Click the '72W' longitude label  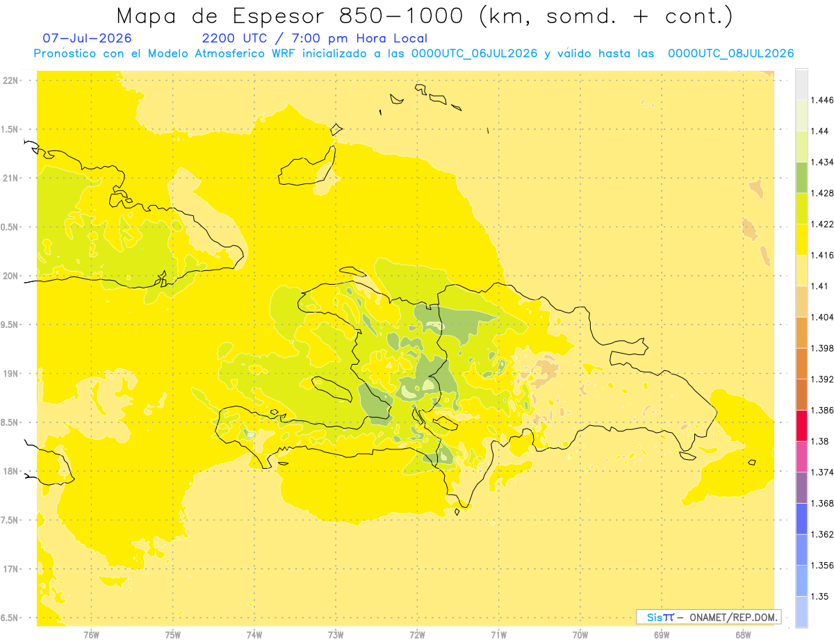(417, 635)
